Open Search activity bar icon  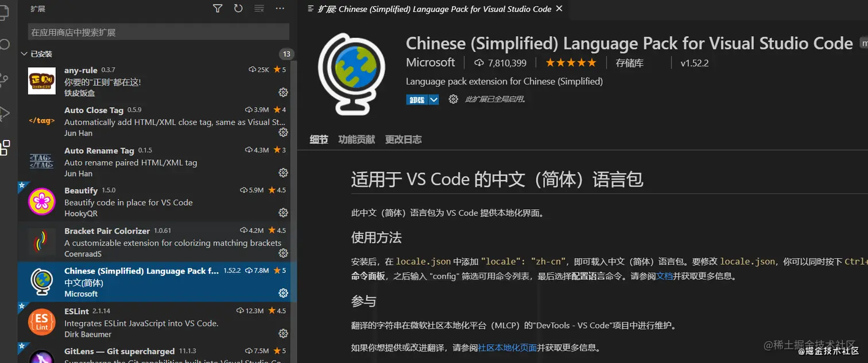pos(5,45)
